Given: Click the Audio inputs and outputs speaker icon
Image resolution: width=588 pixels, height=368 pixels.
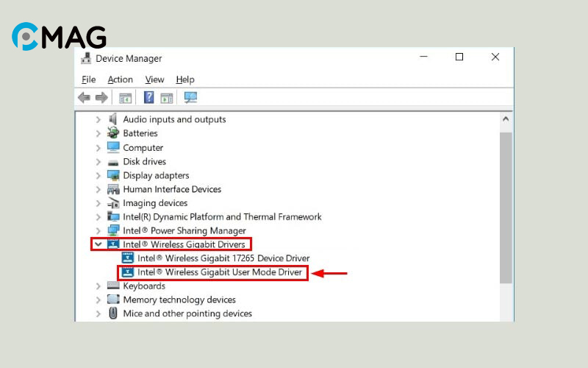Looking at the screenshot, I should tap(113, 119).
